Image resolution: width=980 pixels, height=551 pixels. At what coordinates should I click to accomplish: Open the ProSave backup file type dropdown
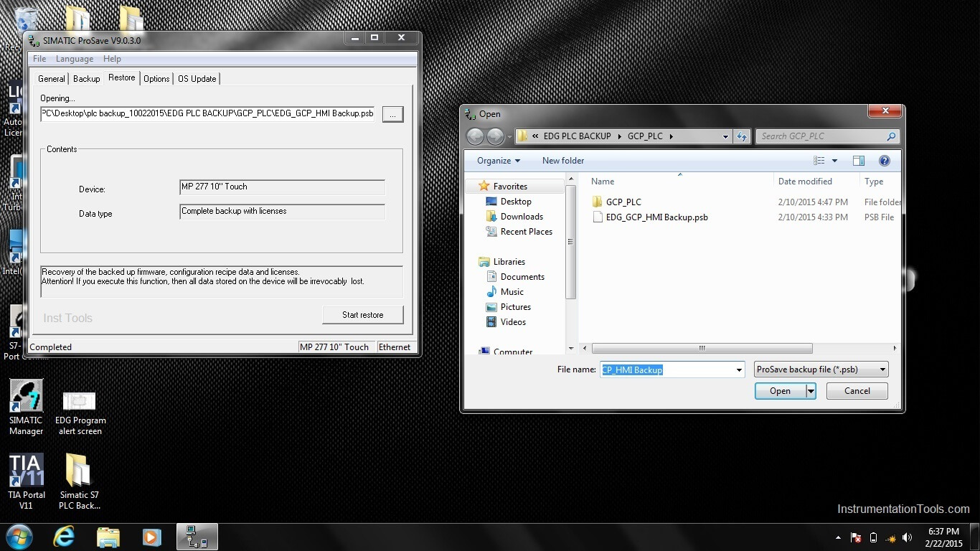[x=821, y=369]
